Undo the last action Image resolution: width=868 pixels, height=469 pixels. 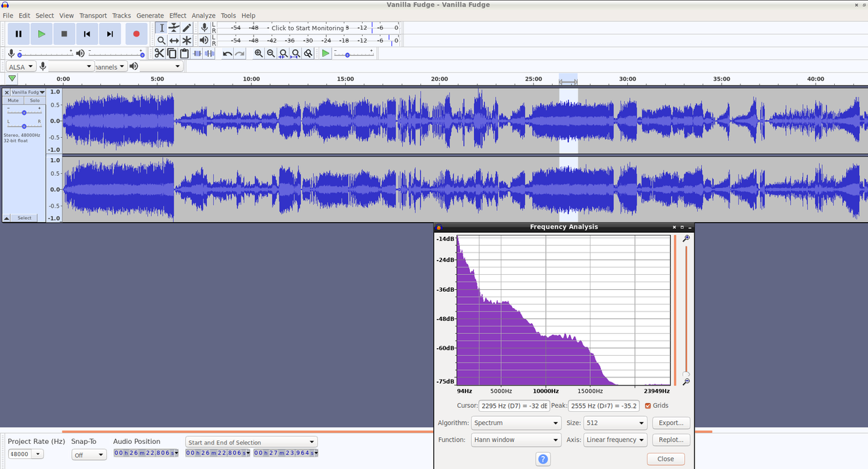(x=227, y=54)
